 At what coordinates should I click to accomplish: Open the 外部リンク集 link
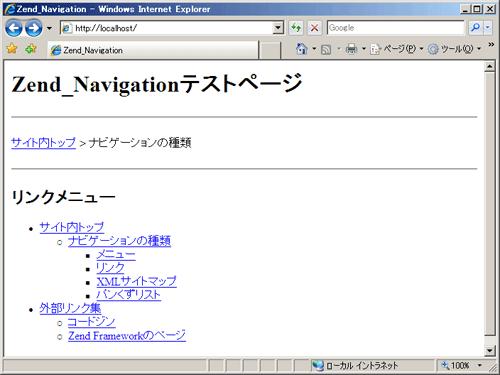pos(70,308)
